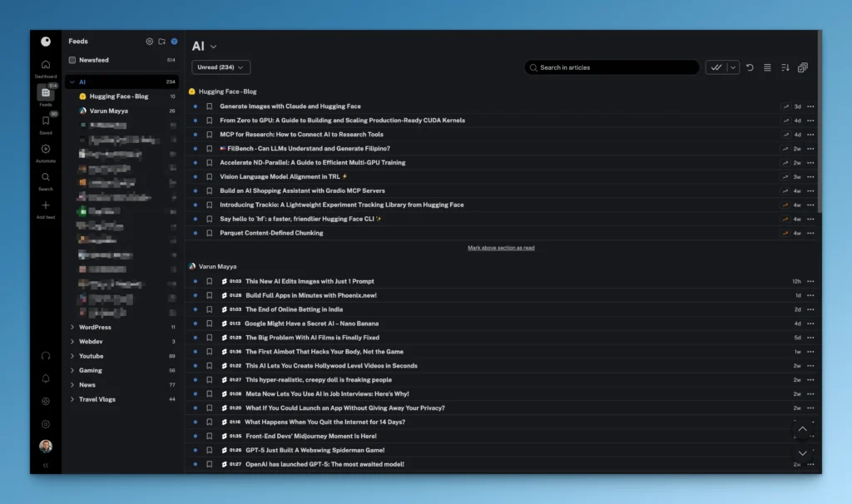Open the user profile avatar
The height and width of the screenshot is (504, 852).
[x=46, y=446]
